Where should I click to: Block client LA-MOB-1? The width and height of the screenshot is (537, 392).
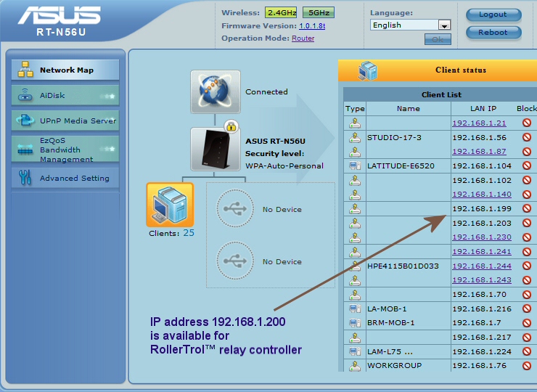click(527, 309)
